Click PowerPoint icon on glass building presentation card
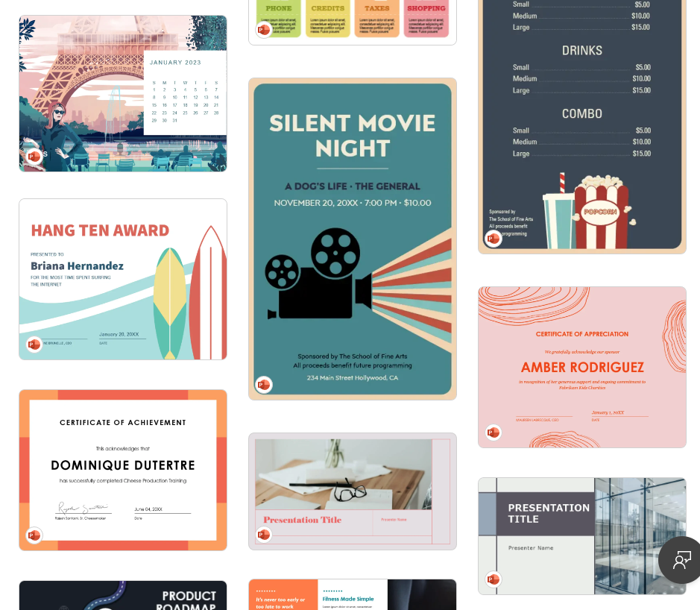Viewport: 700px width, 610px height. click(x=494, y=579)
